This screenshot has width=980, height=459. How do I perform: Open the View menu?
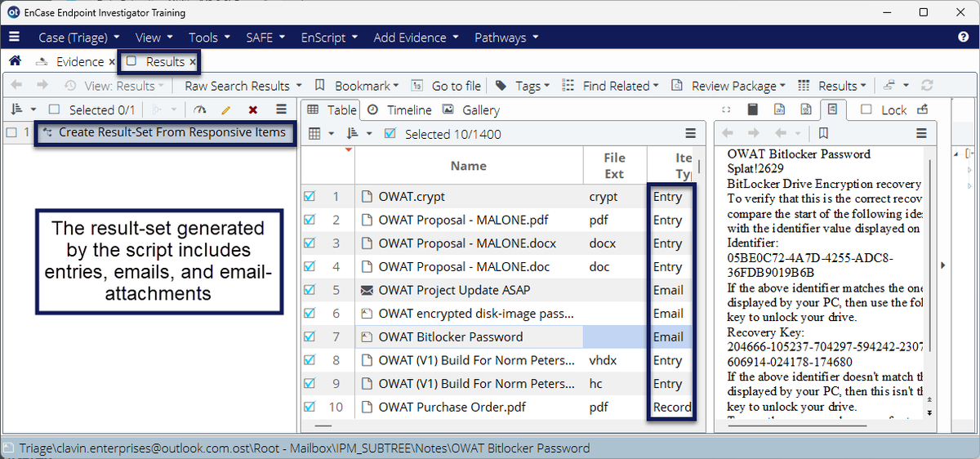[x=154, y=38]
